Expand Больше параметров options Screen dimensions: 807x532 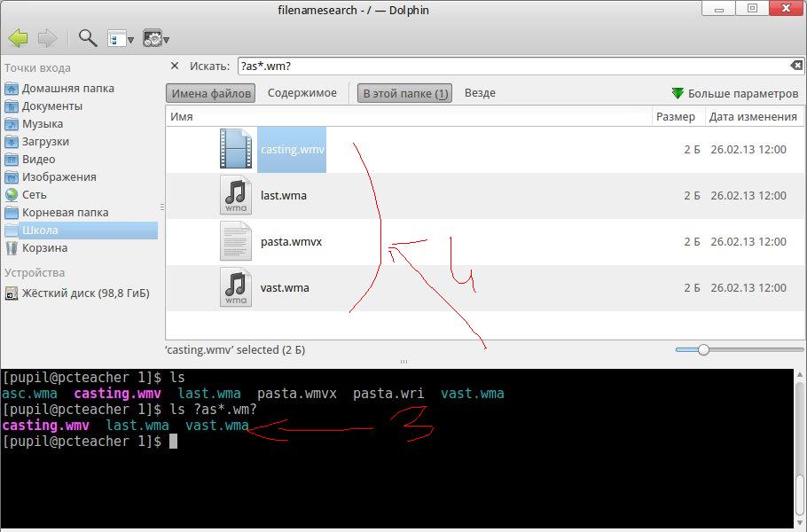click(x=735, y=93)
